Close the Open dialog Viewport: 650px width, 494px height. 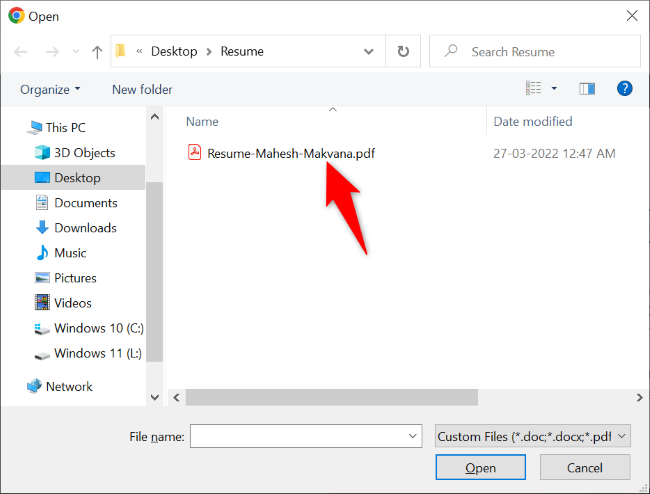(632, 16)
